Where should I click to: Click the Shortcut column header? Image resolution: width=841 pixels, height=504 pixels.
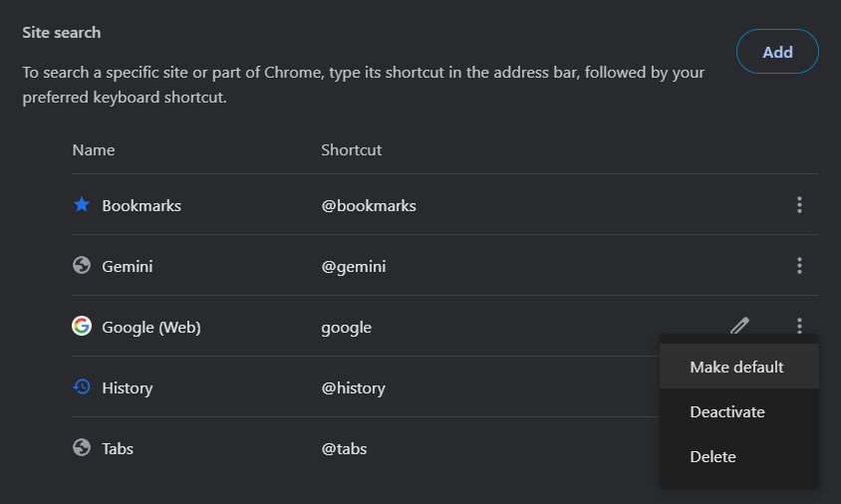coord(352,150)
